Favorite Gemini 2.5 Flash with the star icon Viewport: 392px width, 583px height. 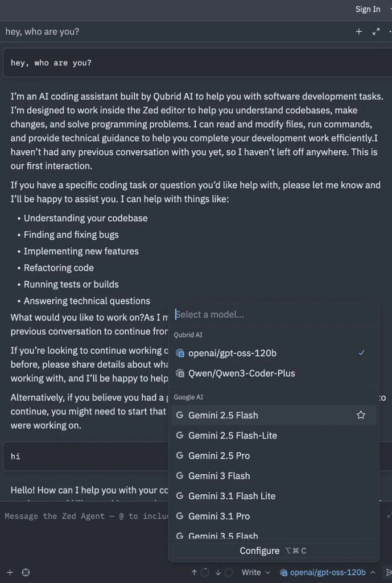[x=361, y=415]
